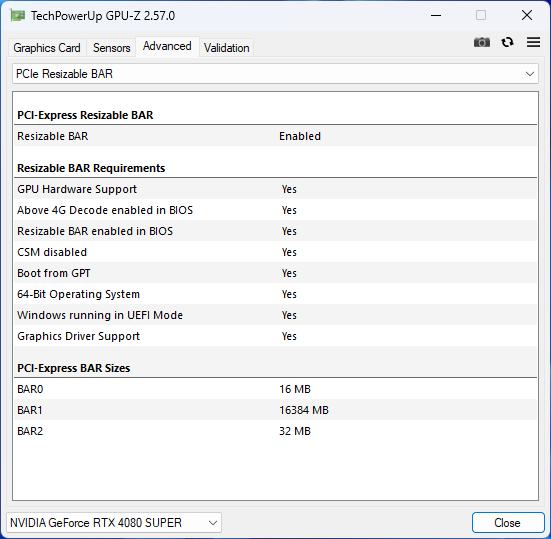Click the PCI-Express Resizable BAR heading
Screen dimensions: 551x539
pos(85,115)
